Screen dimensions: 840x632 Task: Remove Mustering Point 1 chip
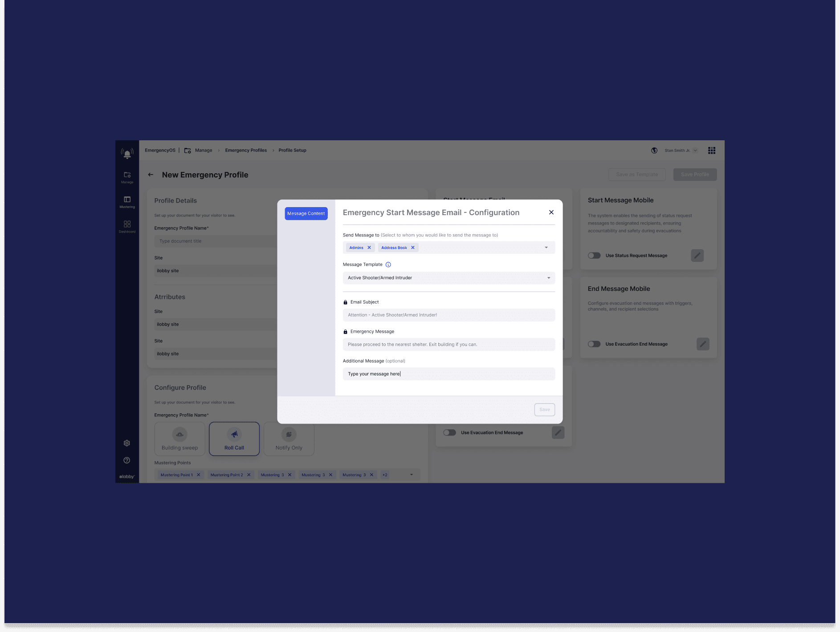[199, 475]
